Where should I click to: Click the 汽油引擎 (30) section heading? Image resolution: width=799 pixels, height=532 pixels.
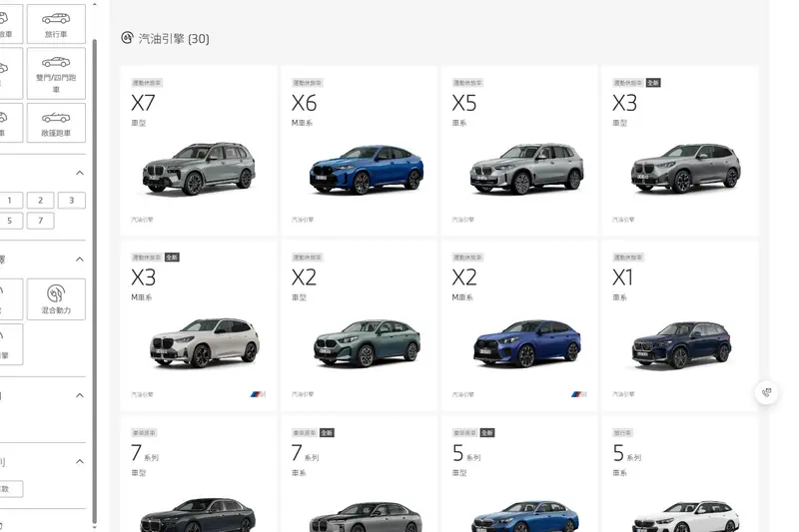(x=174, y=39)
